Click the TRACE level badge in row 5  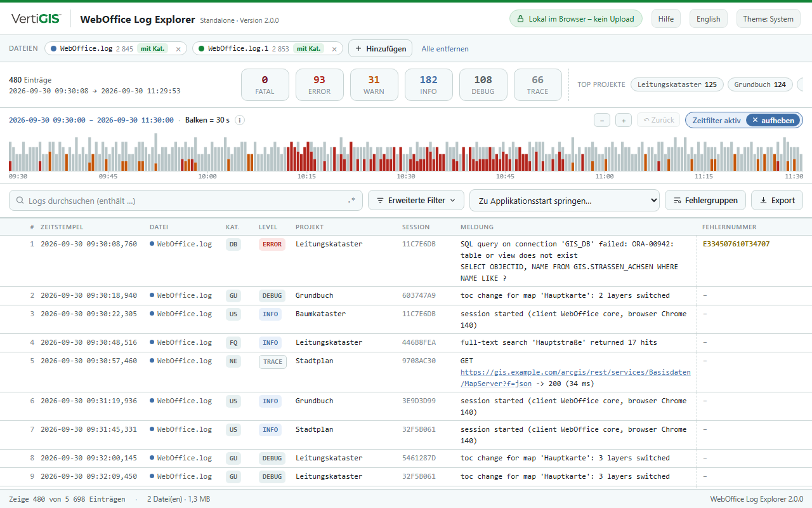click(x=272, y=361)
